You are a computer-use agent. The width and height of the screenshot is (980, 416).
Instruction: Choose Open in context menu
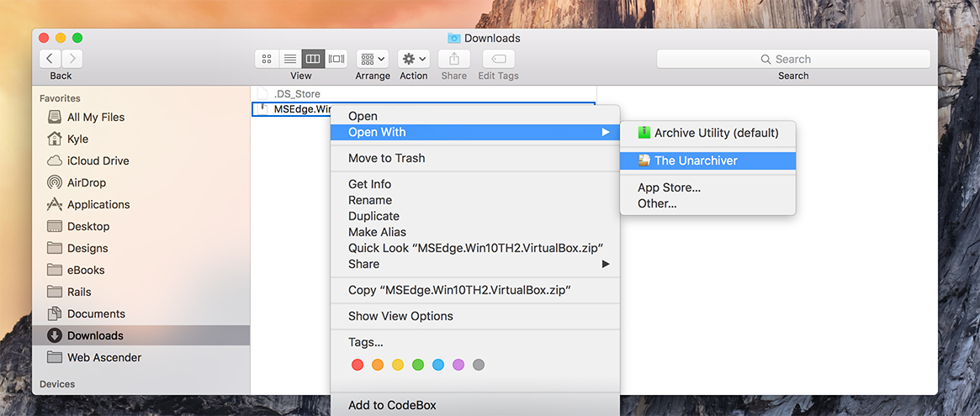tap(475, 116)
